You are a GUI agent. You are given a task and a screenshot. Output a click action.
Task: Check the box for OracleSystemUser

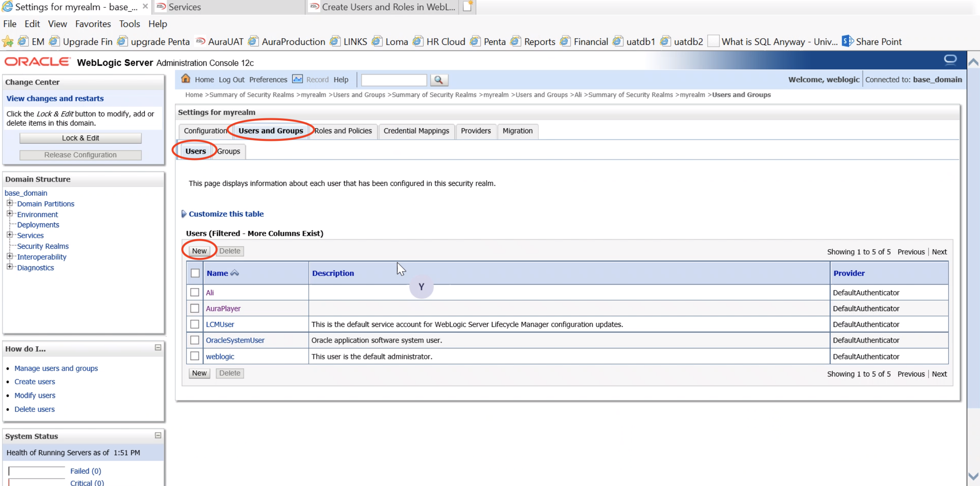tap(195, 340)
